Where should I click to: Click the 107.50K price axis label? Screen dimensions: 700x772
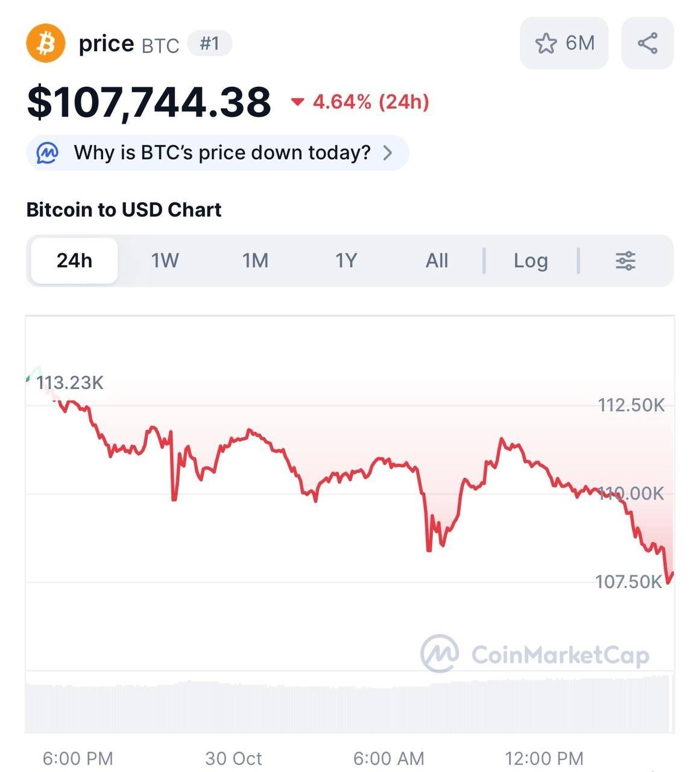pos(628,582)
